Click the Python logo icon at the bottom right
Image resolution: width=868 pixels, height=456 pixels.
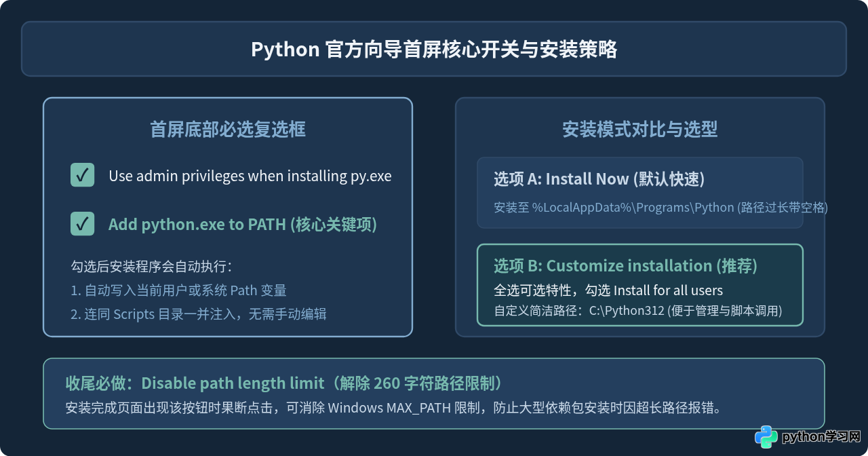766,436
